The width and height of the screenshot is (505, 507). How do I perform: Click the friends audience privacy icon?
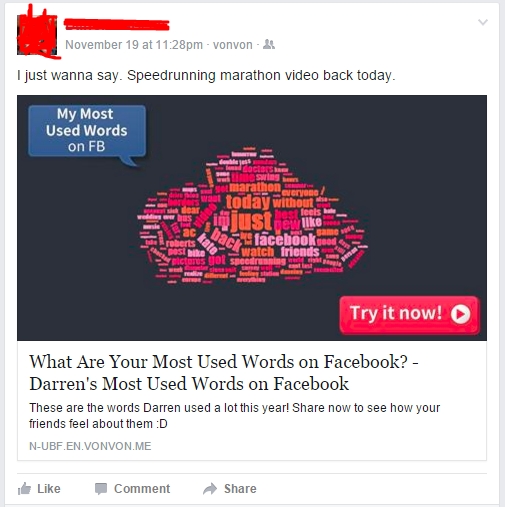pos(269,45)
